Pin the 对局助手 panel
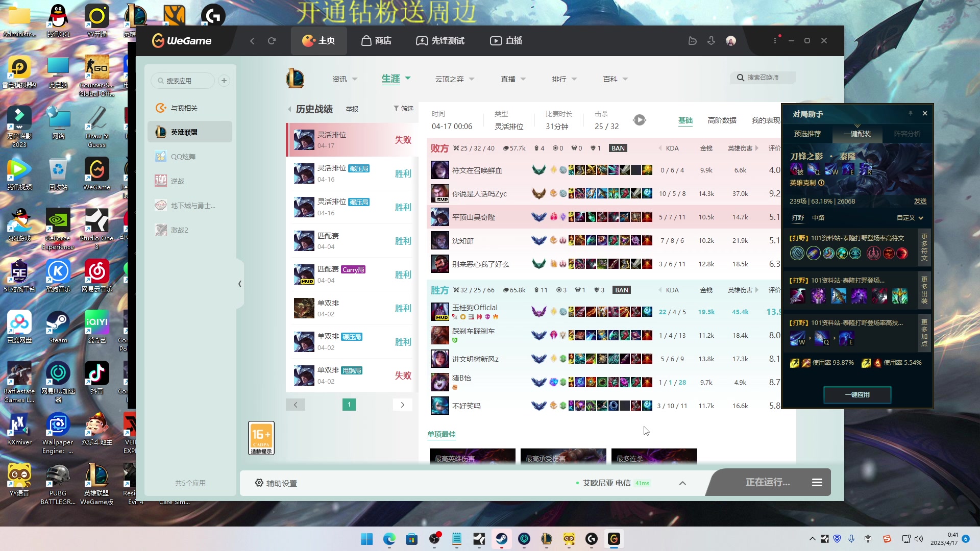 910,114
